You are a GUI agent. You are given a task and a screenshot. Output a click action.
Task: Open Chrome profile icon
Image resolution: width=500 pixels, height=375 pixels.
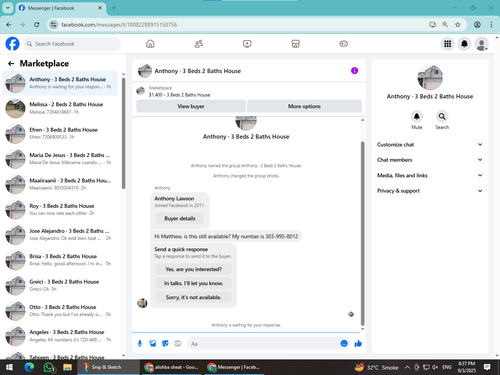[477, 24]
